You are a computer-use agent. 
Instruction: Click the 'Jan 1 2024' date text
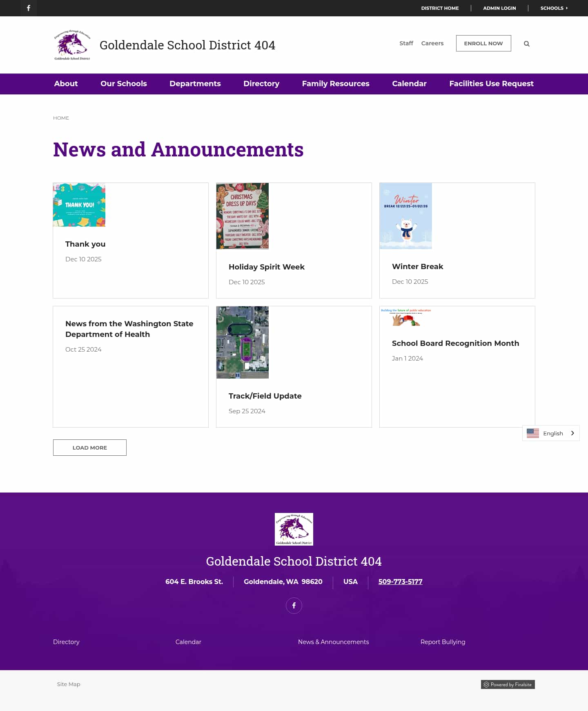408,359
